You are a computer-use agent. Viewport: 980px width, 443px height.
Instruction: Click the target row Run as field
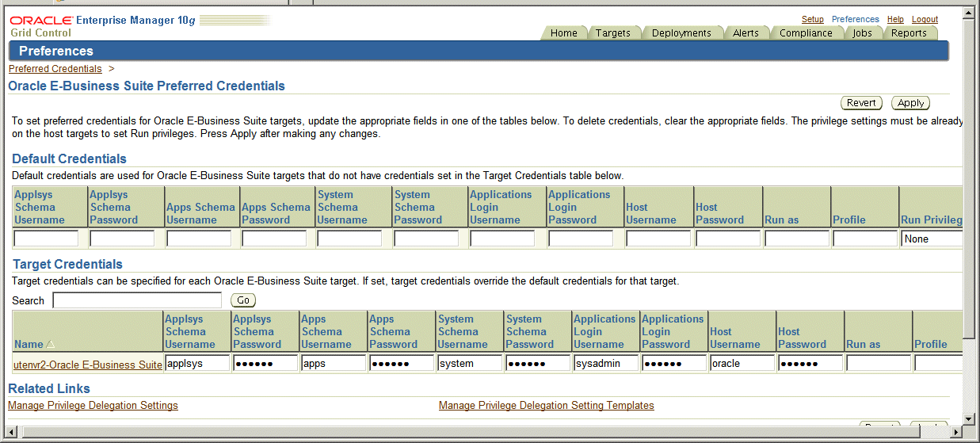coord(879,364)
